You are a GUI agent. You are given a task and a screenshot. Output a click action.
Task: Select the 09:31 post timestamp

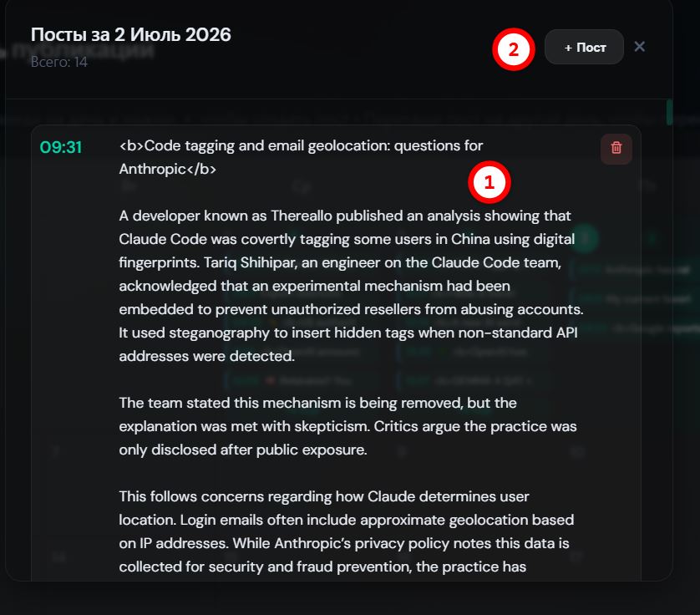(x=61, y=147)
